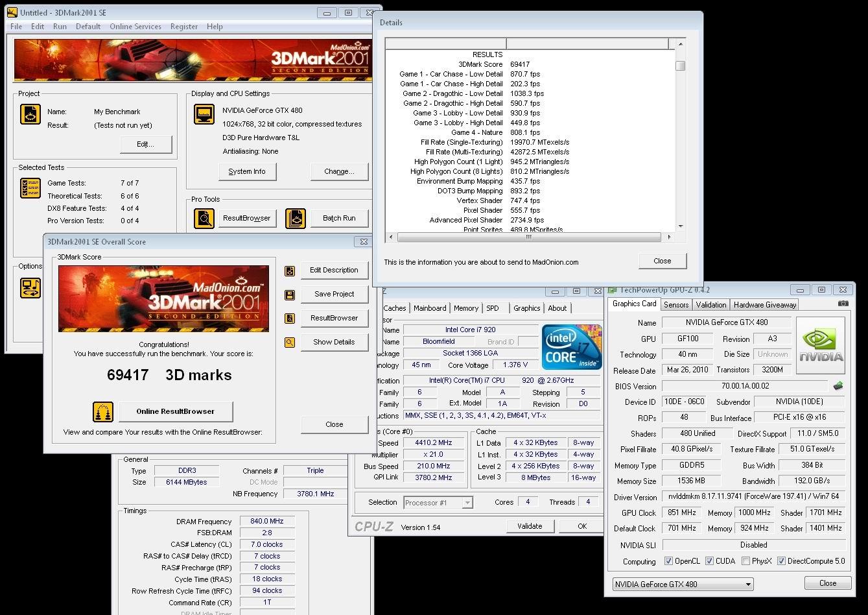Viewport: 868px width, 615px height.
Task: Open the File menu in 3DMark2001
Action: (x=16, y=27)
